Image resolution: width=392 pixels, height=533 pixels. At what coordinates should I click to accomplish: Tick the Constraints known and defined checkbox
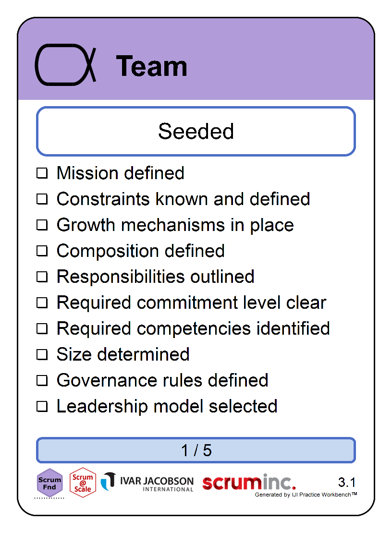click(42, 199)
